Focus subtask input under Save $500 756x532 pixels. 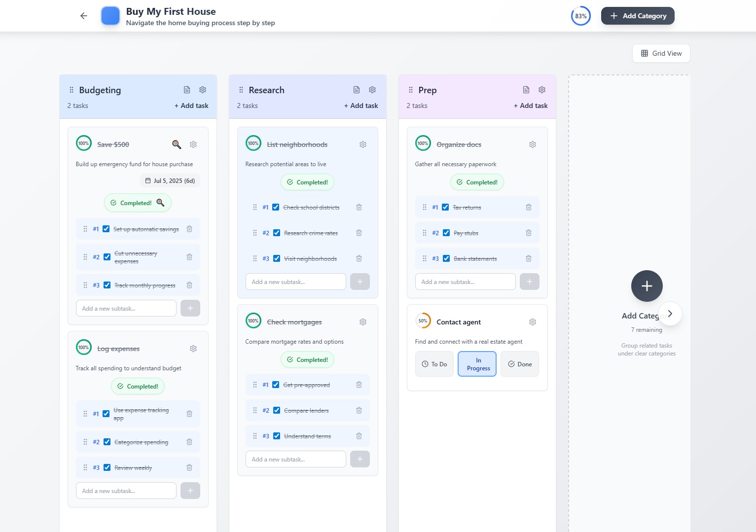(126, 308)
